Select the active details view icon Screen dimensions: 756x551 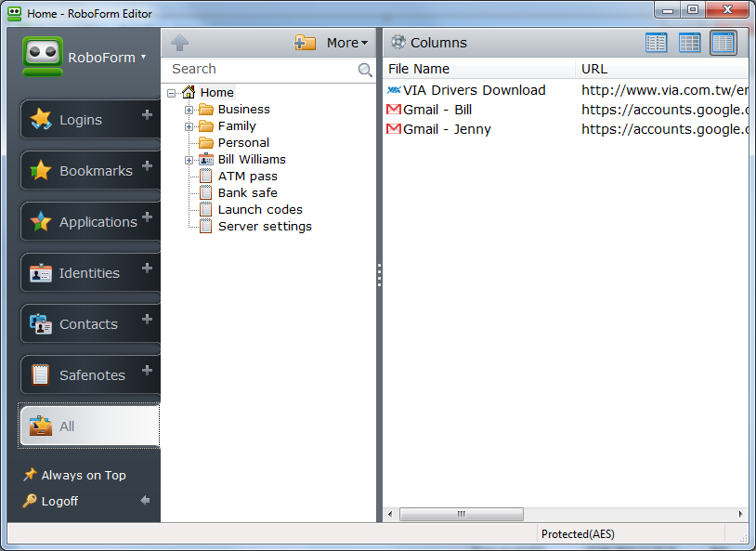coord(723,43)
